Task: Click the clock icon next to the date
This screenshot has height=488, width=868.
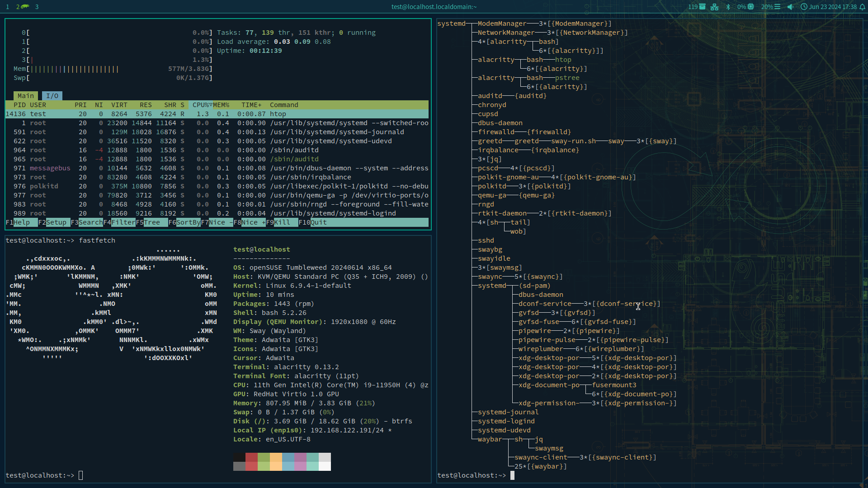Action: tap(804, 6)
